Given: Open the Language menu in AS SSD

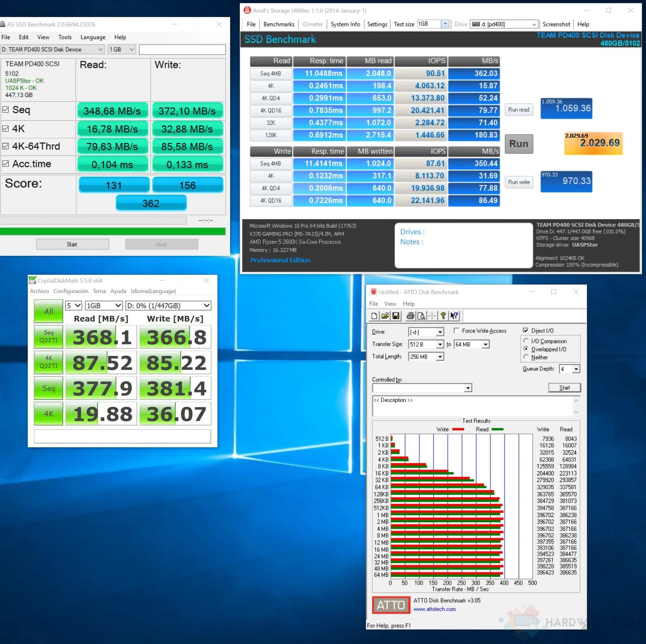Looking at the screenshot, I should 93,37.
